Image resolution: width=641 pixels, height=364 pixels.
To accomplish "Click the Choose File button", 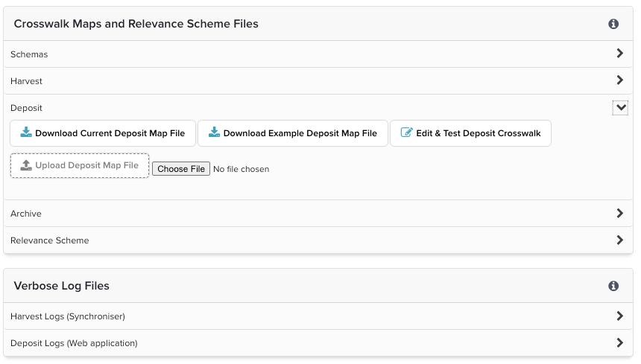I will [x=180, y=169].
